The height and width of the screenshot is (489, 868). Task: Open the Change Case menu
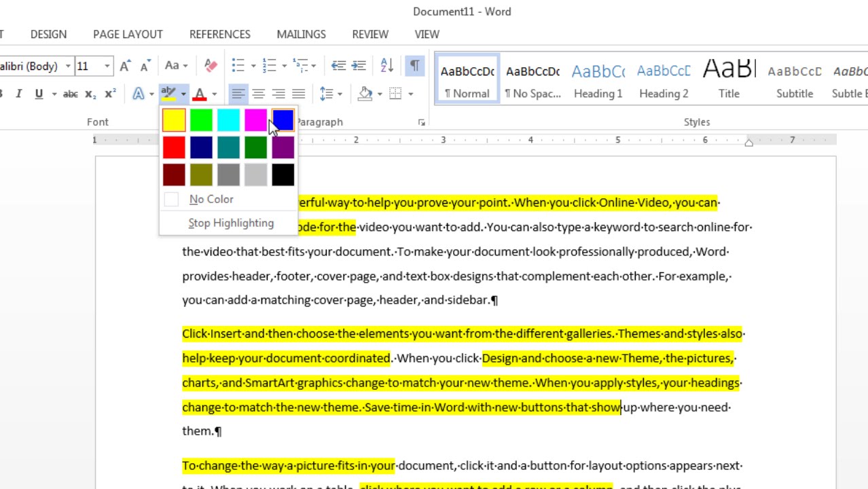tap(176, 66)
